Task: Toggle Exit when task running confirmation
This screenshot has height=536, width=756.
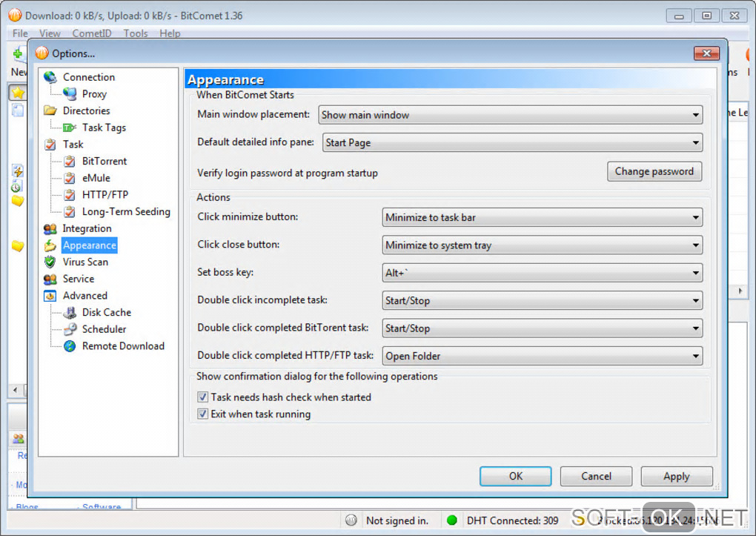Action: [203, 414]
